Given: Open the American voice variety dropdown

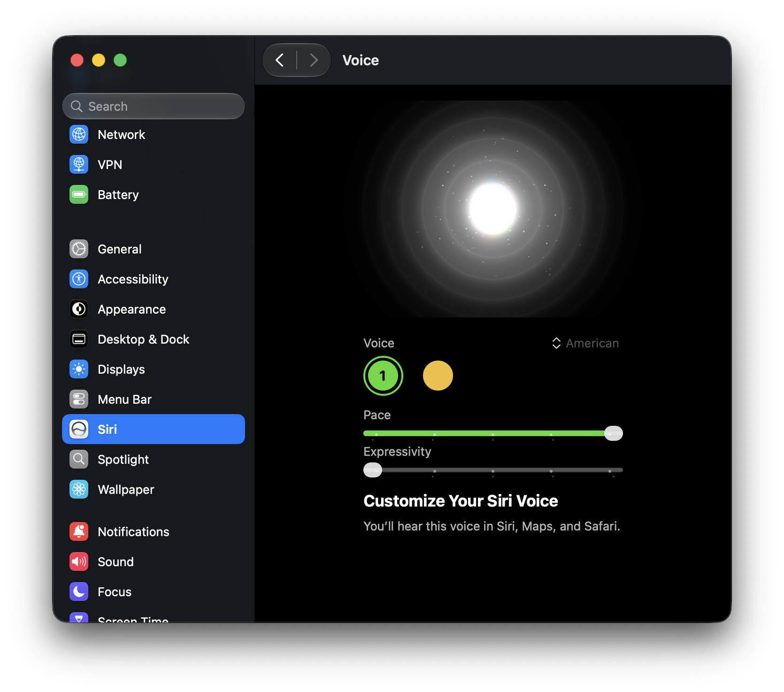Looking at the screenshot, I should (585, 343).
